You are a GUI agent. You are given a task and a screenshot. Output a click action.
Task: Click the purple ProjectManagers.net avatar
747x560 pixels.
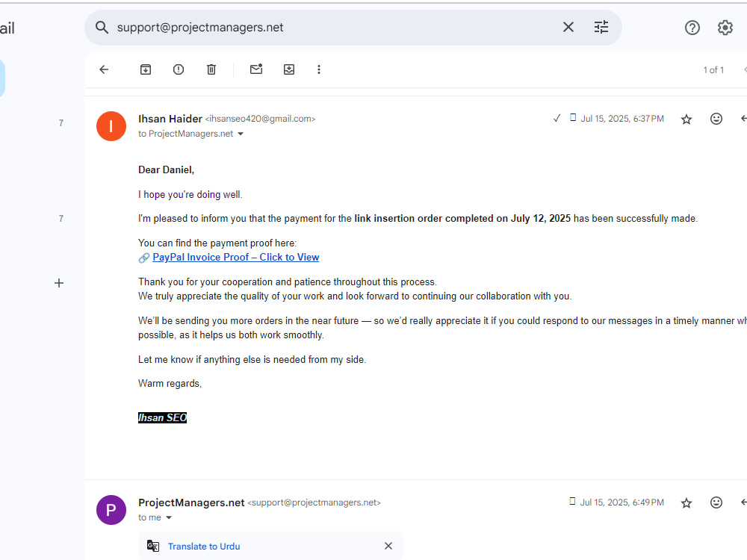[111, 510]
